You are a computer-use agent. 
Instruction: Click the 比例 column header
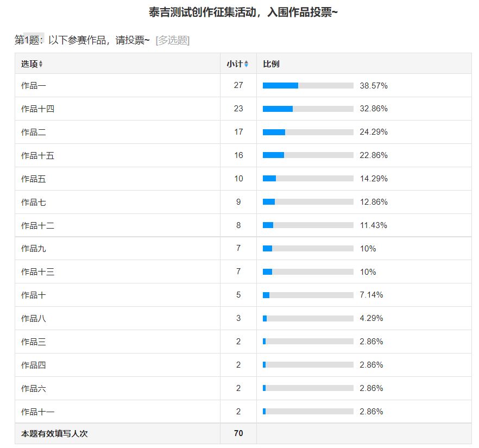point(271,64)
